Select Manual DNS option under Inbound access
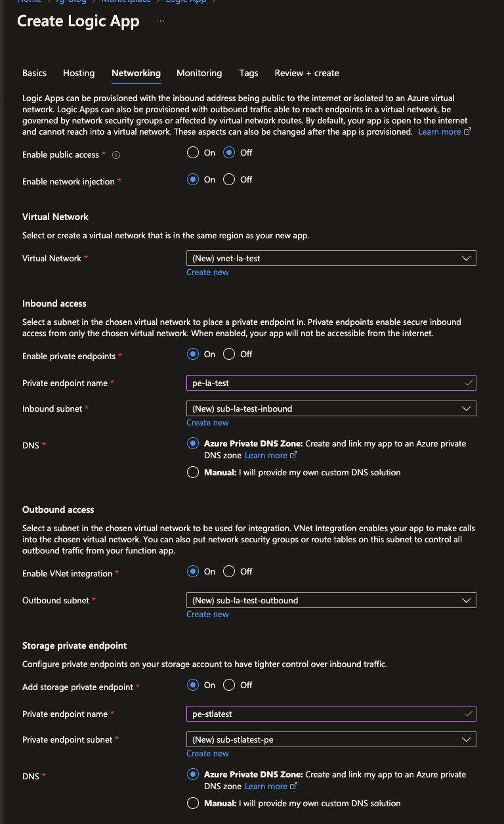Viewport: 504px width, 824px height. tap(193, 472)
